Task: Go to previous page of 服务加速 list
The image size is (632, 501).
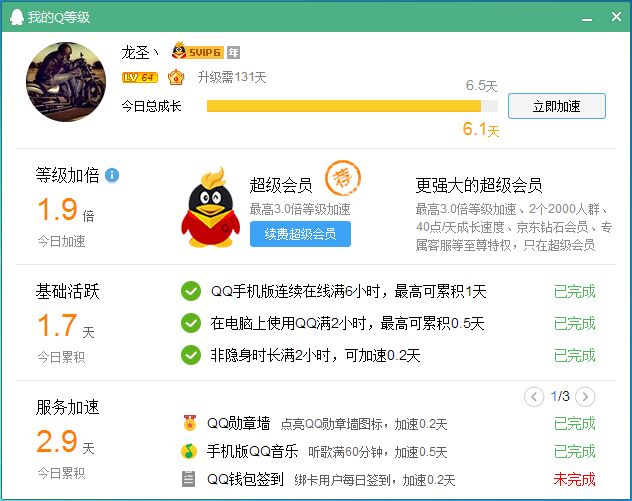Action: click(x=534, y=397)
